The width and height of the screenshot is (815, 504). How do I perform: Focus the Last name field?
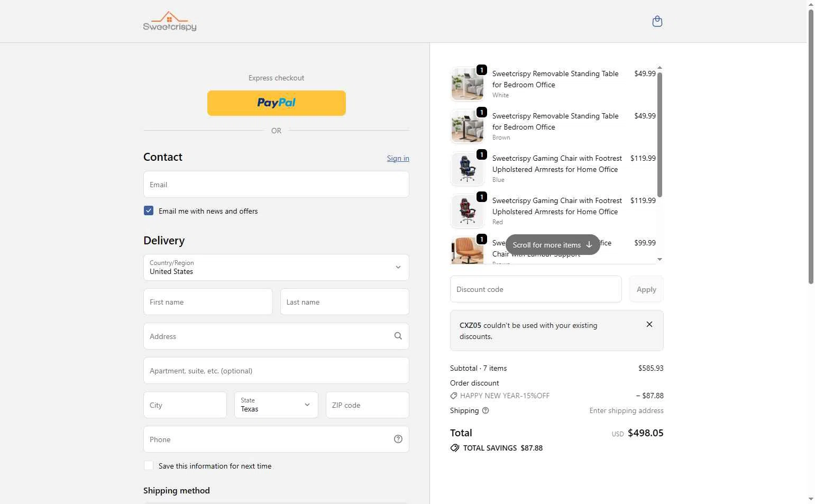click(345, 301)
